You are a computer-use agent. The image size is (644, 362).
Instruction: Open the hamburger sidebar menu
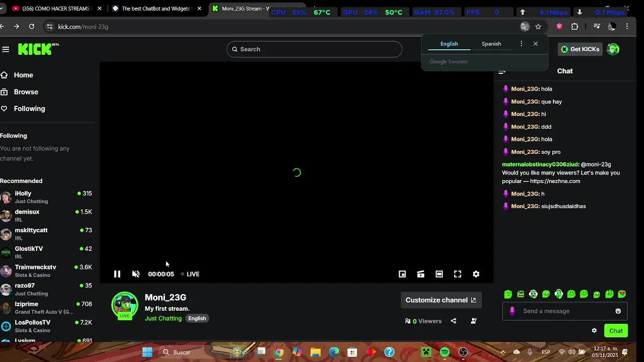(6, 49)
